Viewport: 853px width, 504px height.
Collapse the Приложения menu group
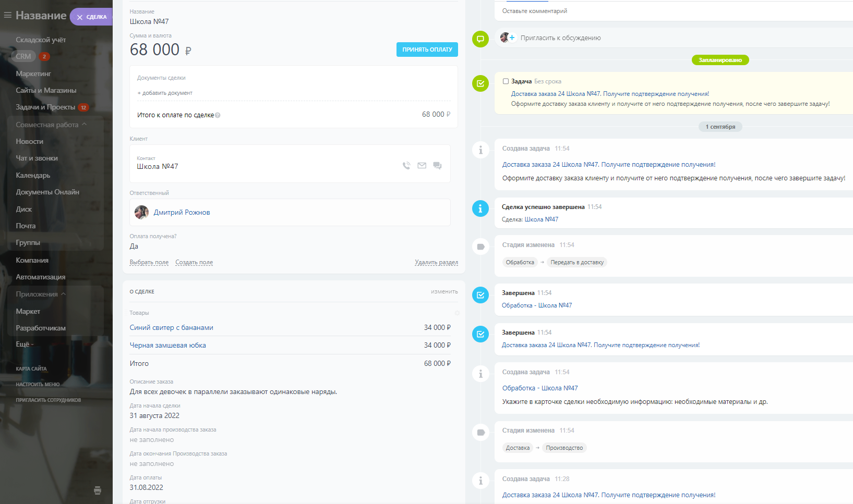coord(63,294)
